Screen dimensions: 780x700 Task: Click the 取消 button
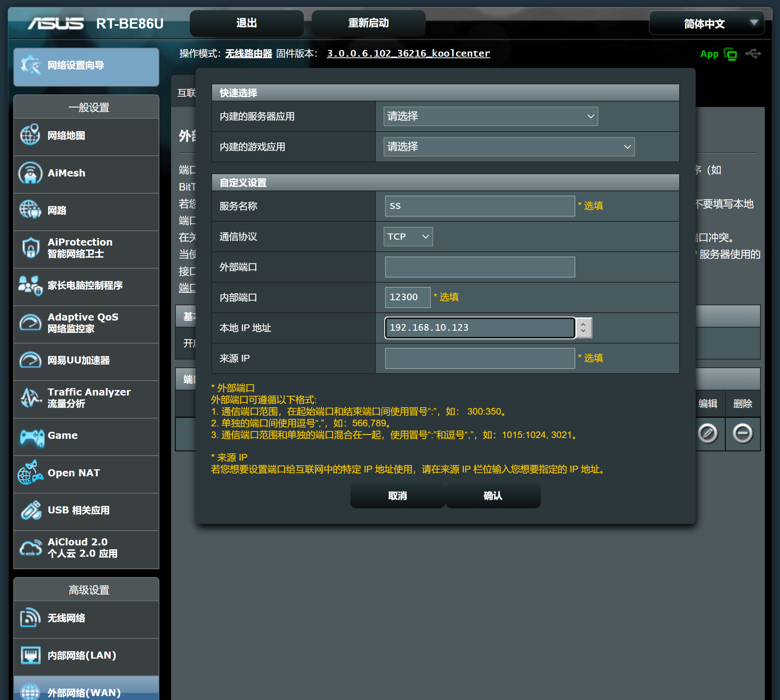398,496
